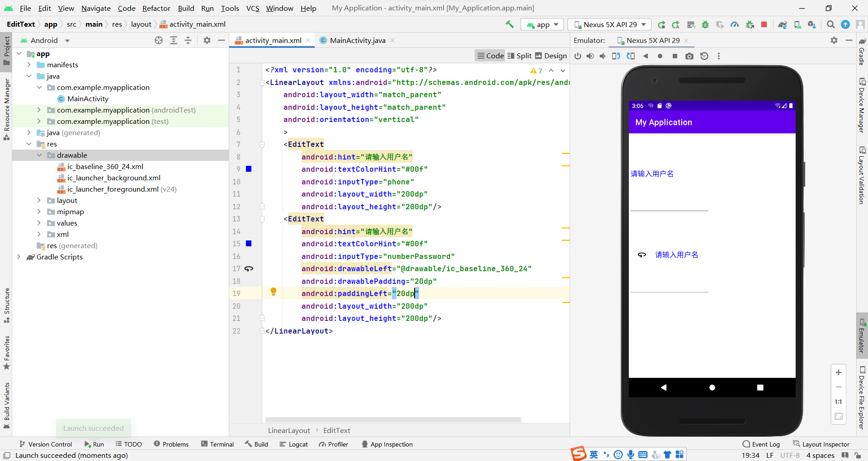Take a screenshot of the emulator
Screen dimensions: 868x461
point(689,56)
